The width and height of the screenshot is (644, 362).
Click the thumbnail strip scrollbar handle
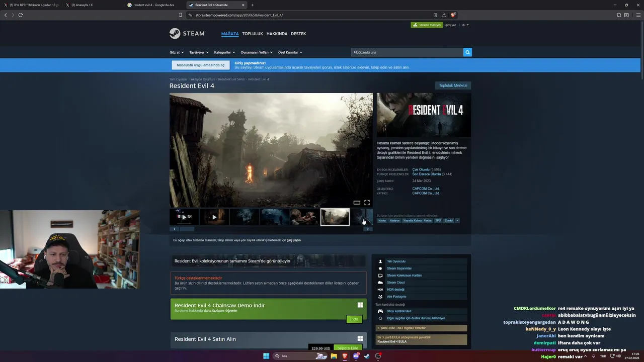click(187, 229)
